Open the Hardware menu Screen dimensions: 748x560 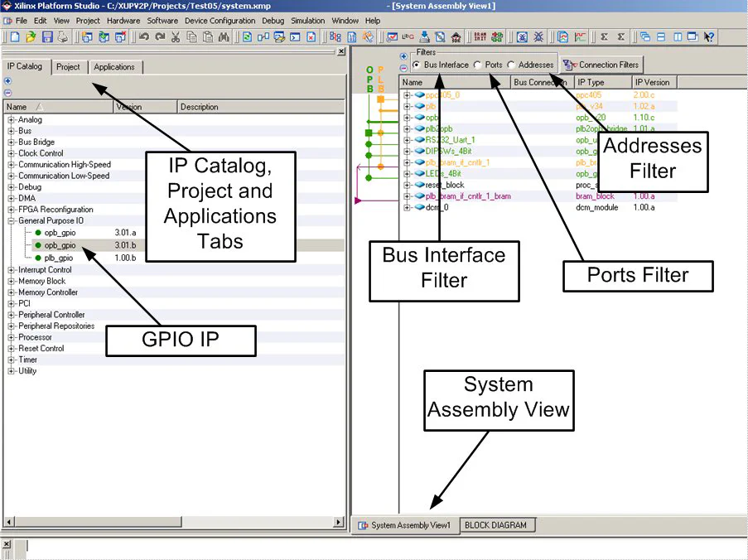123,20
